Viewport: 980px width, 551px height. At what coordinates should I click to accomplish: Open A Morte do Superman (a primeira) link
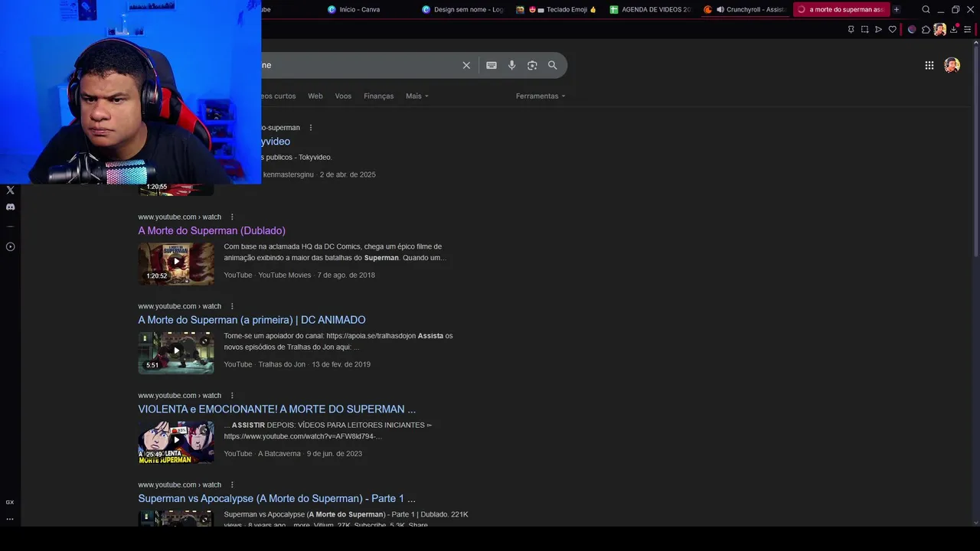tap(252, 320)
